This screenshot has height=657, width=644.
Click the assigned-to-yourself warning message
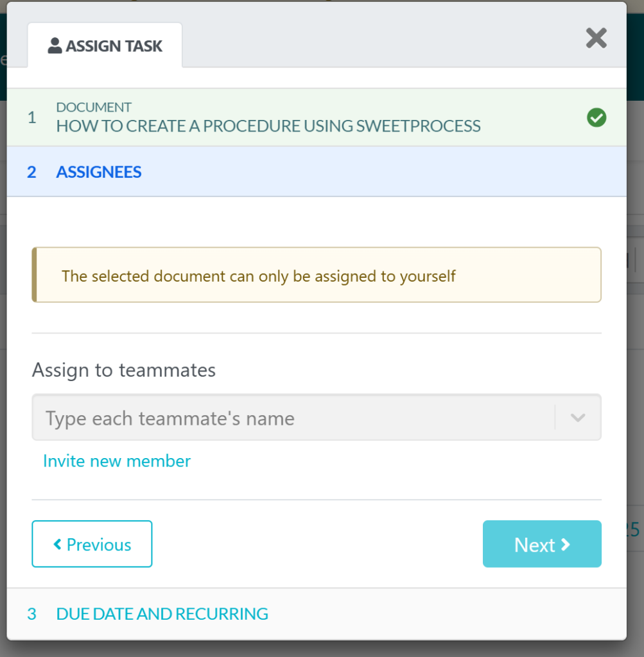click(x=259, y=277)
